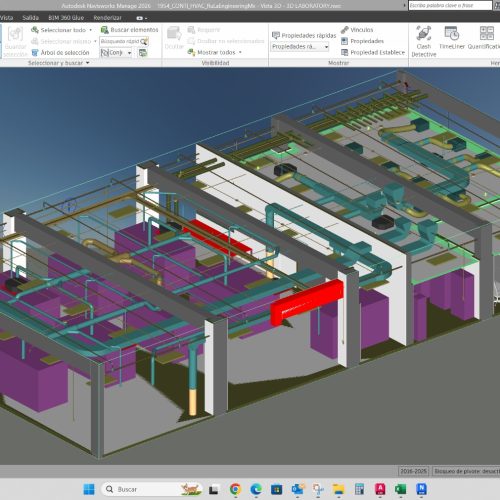The height and width of the screenshot is (500, 500).
Task: Toggle Bloqueo de pivote status
Action: (466, 471)
